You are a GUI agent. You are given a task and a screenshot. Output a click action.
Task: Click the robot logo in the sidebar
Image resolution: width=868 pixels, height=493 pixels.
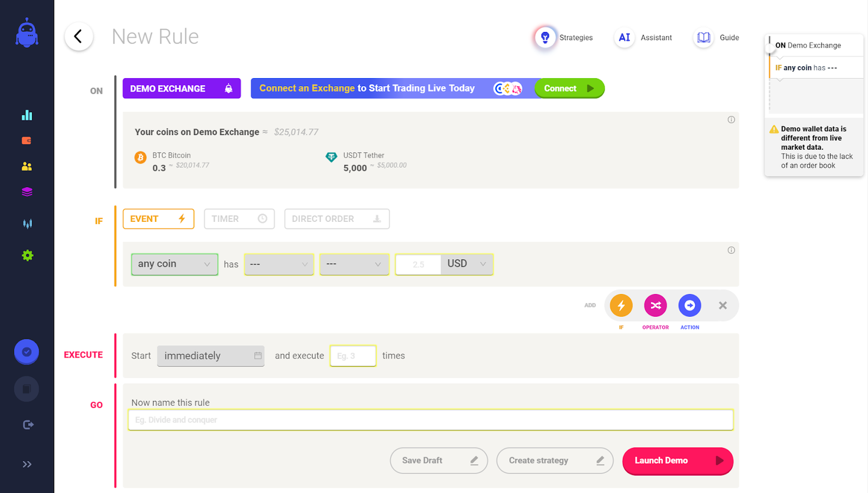27,33
